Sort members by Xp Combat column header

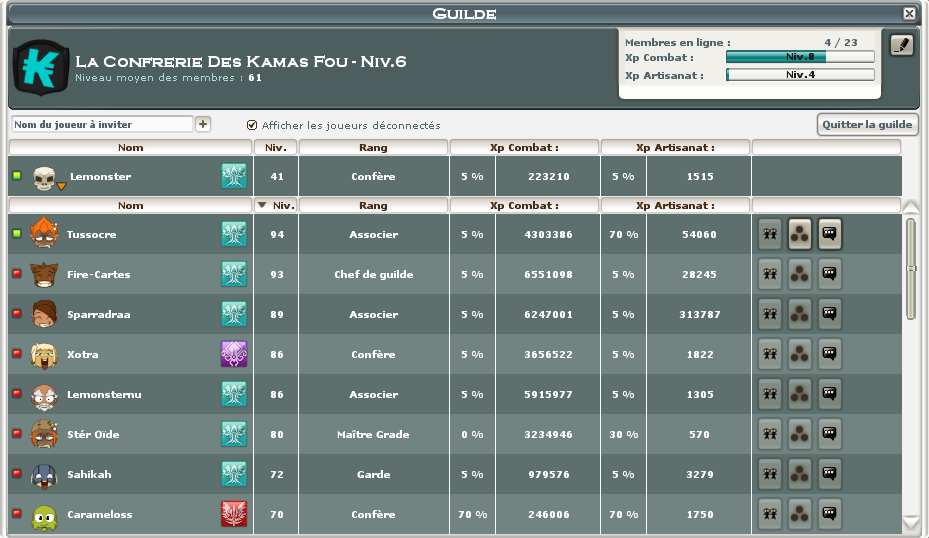coord(524,205)
